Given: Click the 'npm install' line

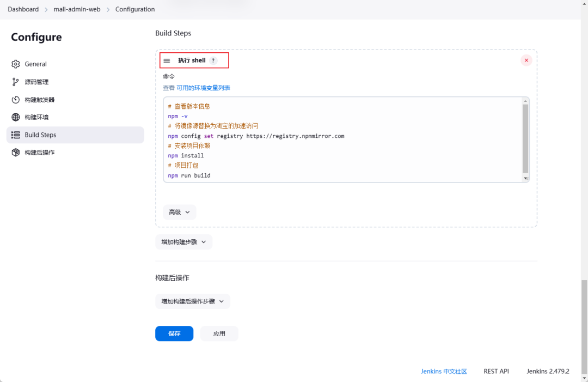Looking at the screenshot, I should (186, 155).
